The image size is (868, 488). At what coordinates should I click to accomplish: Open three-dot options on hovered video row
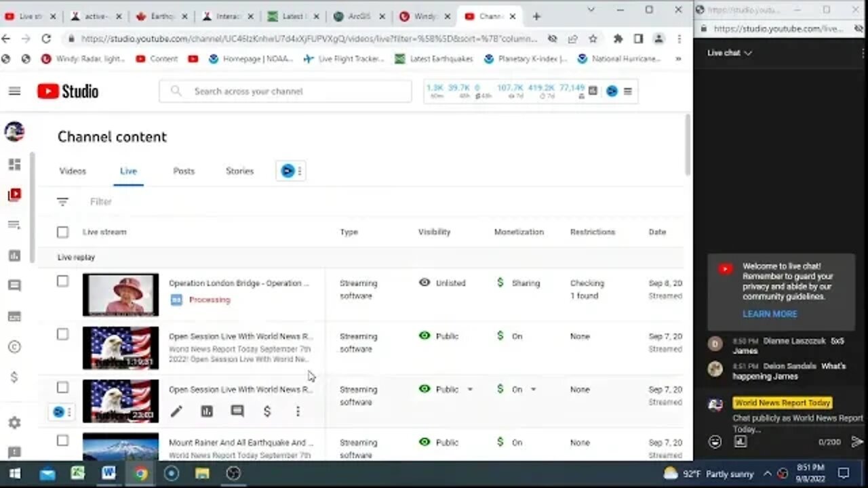pyautogui.click(x=298, y=411)
